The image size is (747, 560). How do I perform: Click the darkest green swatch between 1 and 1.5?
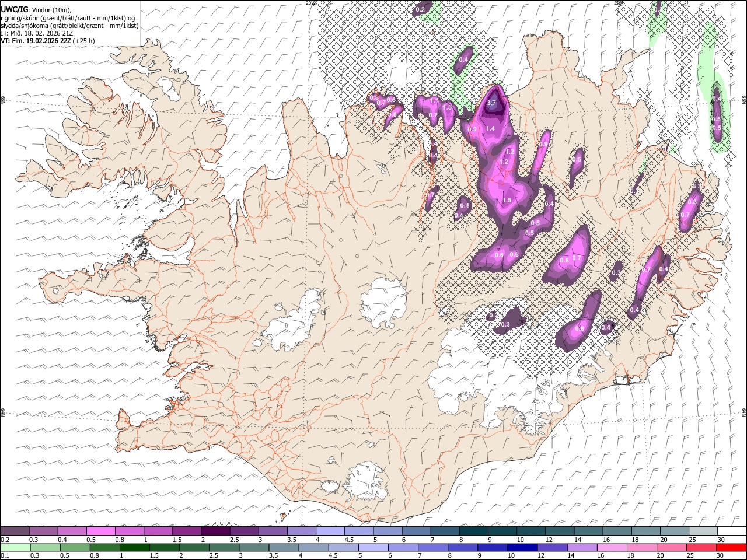tap(134, 547)
